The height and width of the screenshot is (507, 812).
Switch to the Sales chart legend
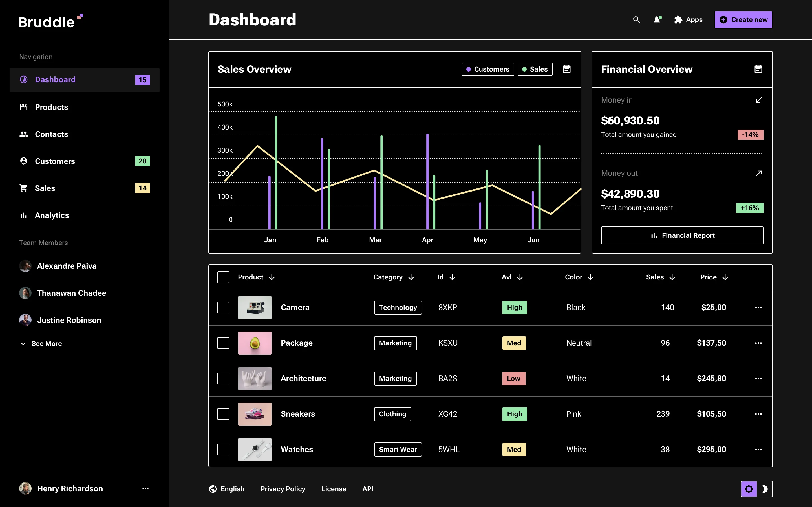(535, 69)
